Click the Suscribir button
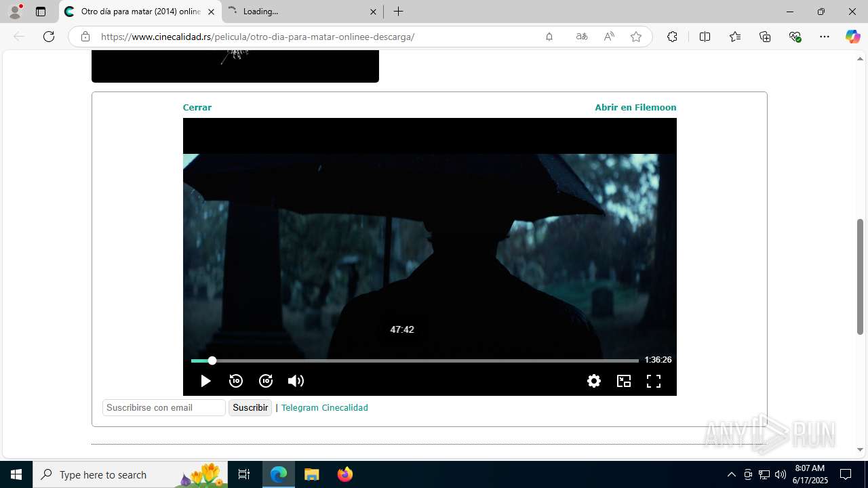868x488 pixels. click(x=250, y=407)
